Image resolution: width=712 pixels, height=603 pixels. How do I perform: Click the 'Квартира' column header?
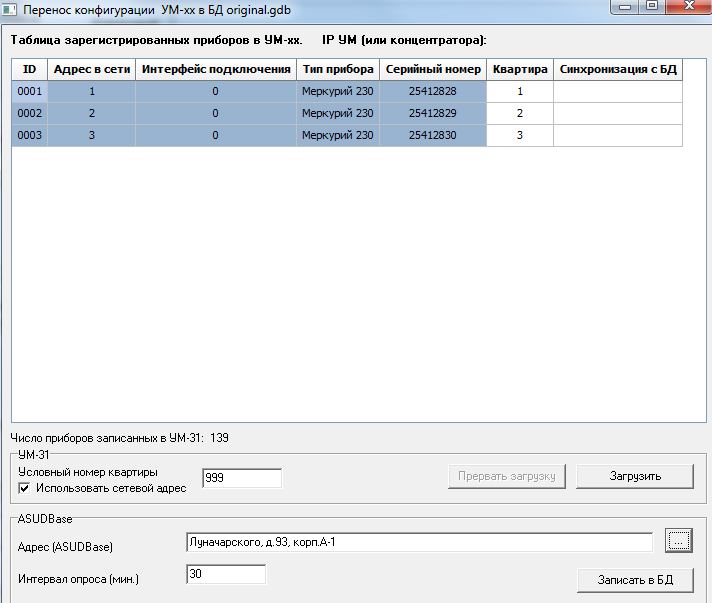519,69
